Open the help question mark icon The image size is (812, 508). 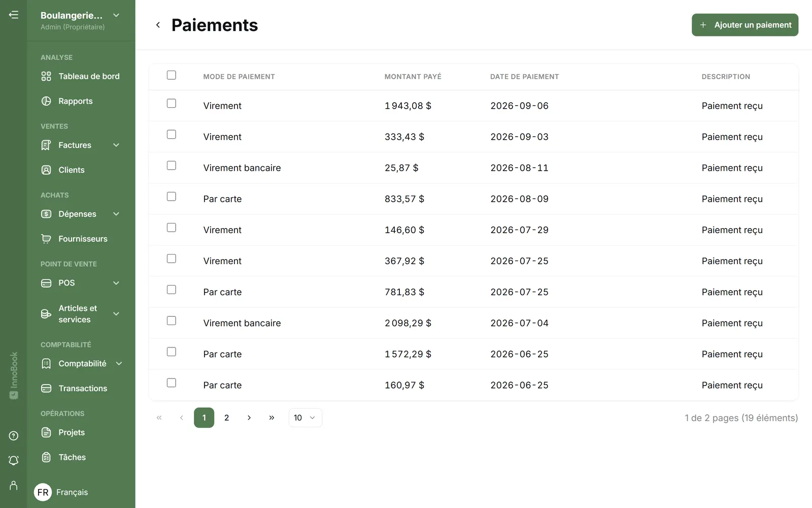14,436
